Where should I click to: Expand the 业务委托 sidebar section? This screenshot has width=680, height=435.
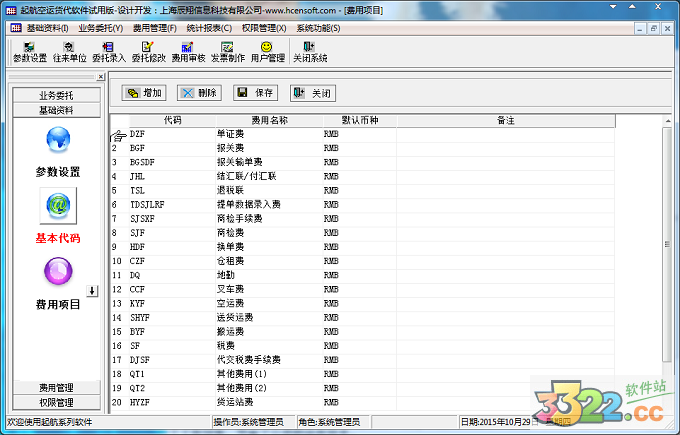pyautogui.click(x=56, y=95)
